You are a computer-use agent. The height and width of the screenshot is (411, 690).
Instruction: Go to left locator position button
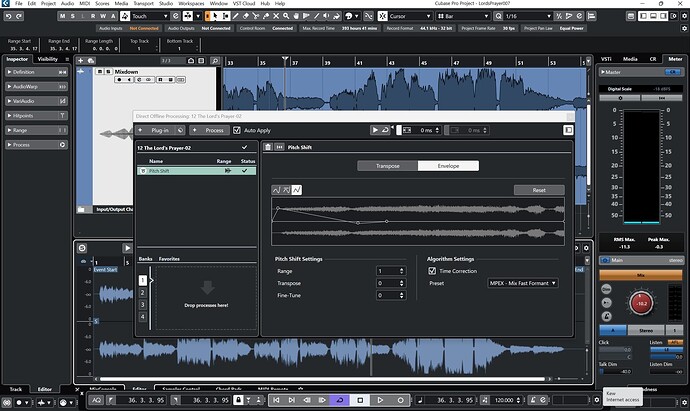coord(276,400)
